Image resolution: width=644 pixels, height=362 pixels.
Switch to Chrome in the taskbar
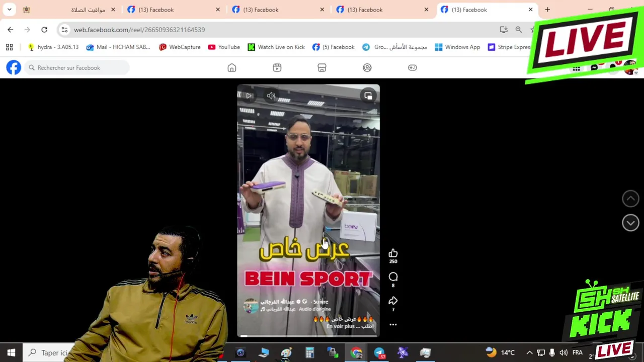[x=356, y=353]
